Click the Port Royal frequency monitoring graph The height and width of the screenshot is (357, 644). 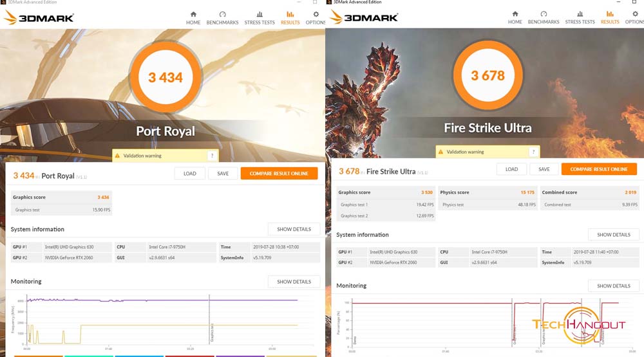162,321
